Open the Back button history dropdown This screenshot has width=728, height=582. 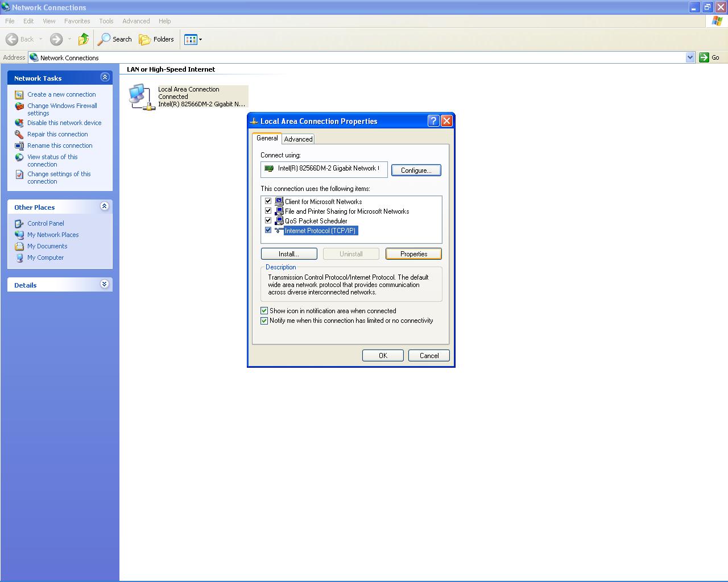(x=40, y=39)
